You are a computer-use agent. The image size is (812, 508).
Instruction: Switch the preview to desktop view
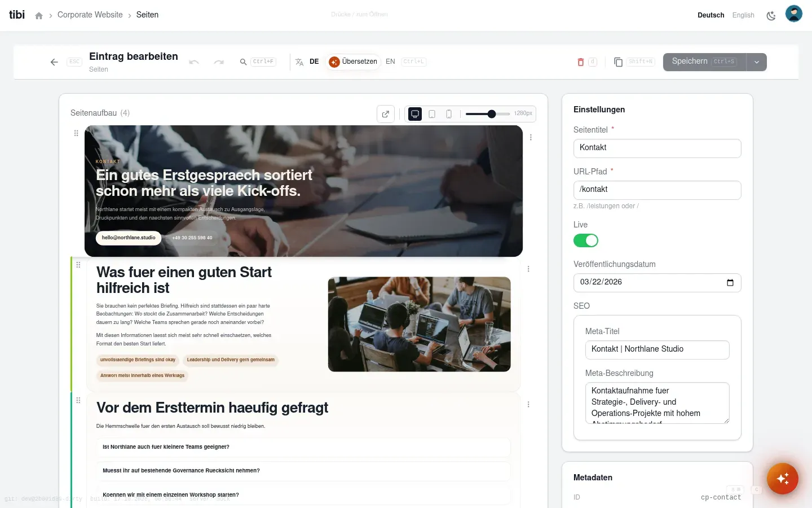415,114
